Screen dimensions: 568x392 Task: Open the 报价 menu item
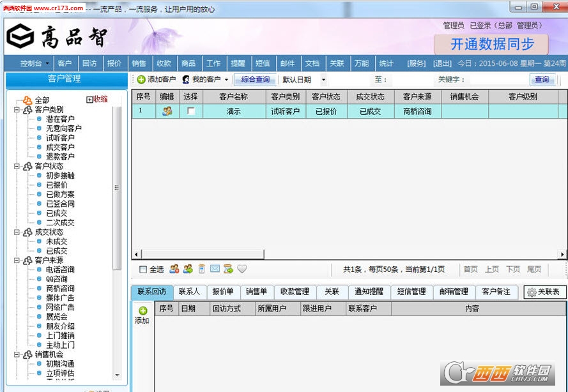coord(114,64)
